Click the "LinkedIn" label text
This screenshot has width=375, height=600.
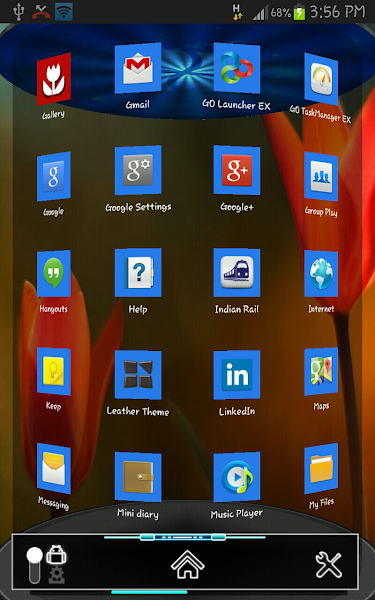(237, 411)
